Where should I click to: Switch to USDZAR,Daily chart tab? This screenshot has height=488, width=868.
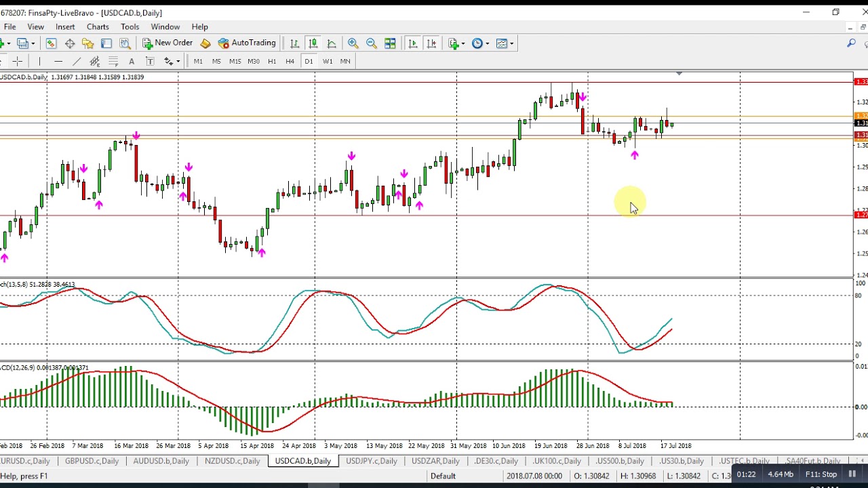(x=435, y=461)
